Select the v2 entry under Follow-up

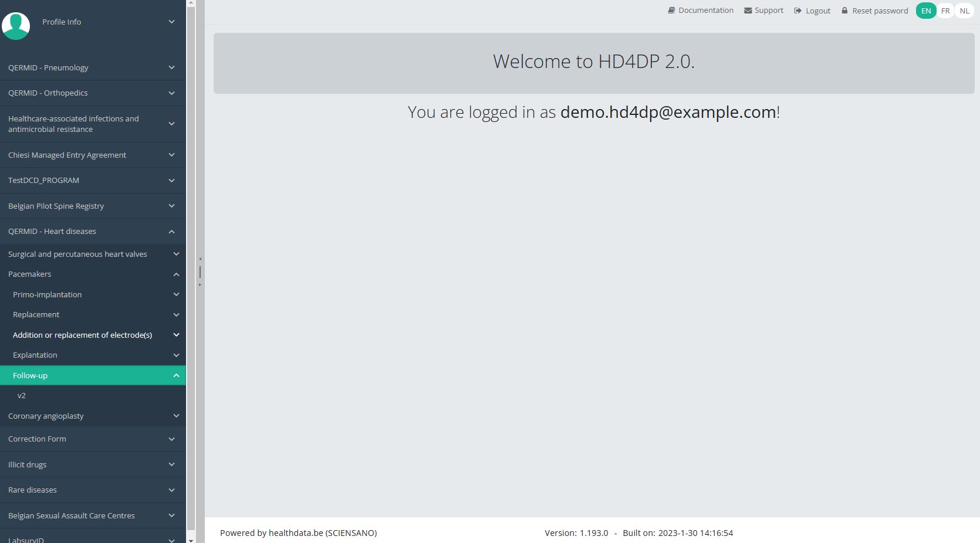coord(22,396)
